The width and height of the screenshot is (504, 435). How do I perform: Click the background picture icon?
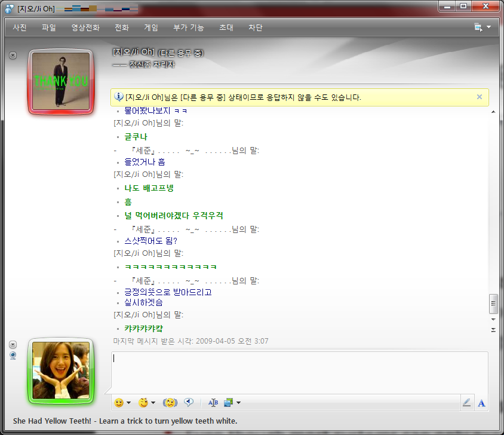point(228,403)
